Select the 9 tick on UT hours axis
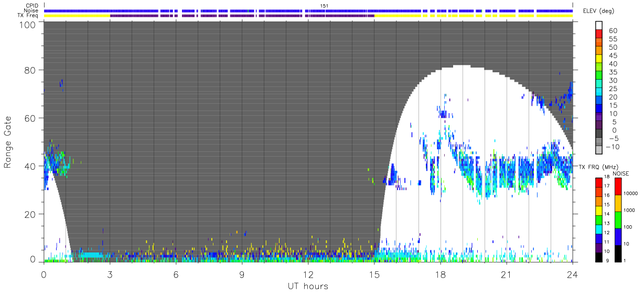The width and height of the screenshot is (644, 297). pyautogui.click(x=242, y=274)
